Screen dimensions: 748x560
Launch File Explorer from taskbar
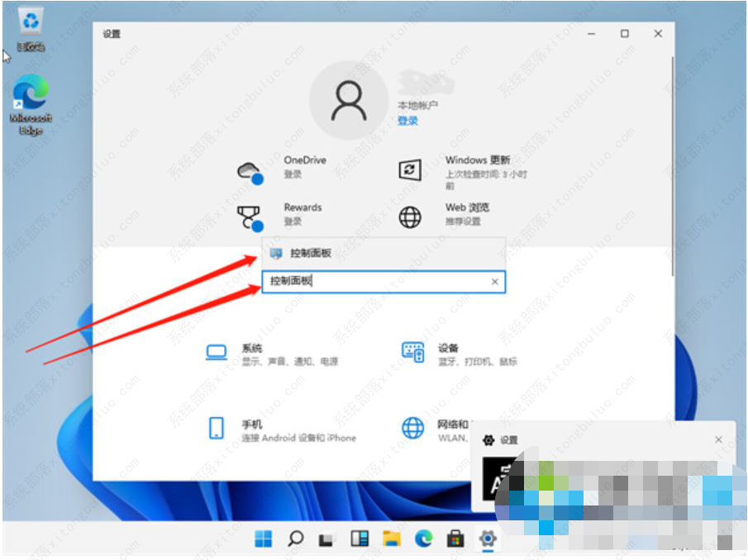(391, 539)
